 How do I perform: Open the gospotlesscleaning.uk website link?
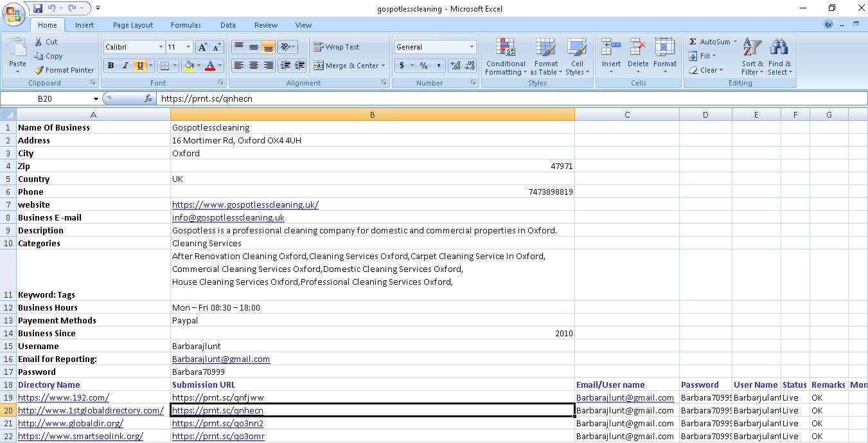(245, 204)
